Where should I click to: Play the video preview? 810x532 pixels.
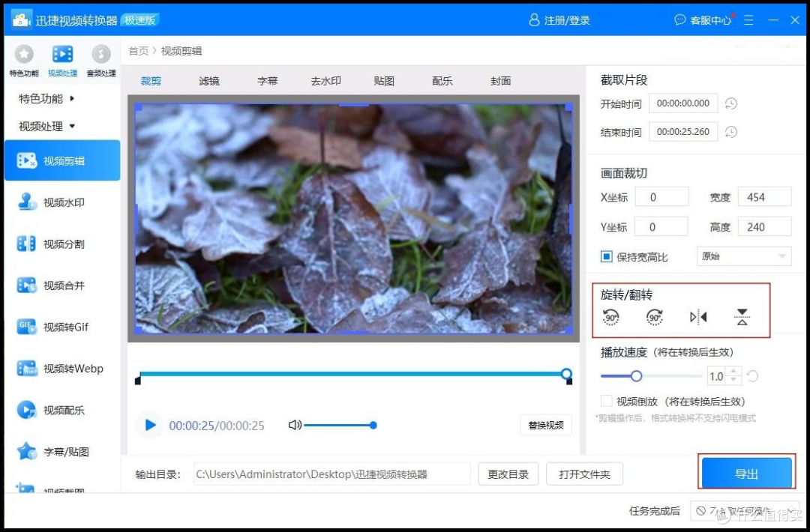pyautogui.click(x=150, y=425)
